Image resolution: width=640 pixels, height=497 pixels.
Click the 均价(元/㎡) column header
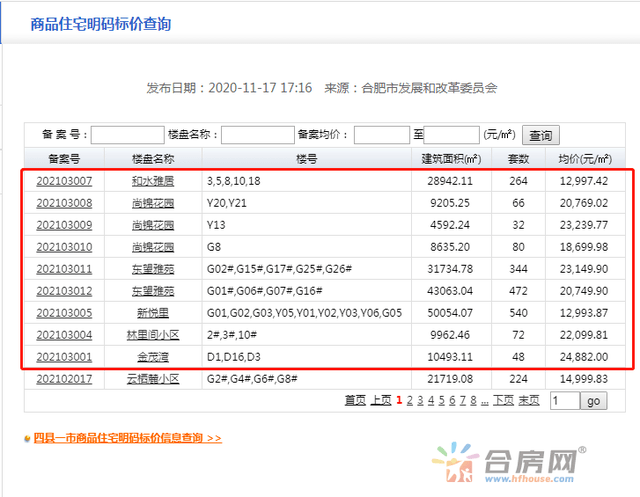[585, 159]
